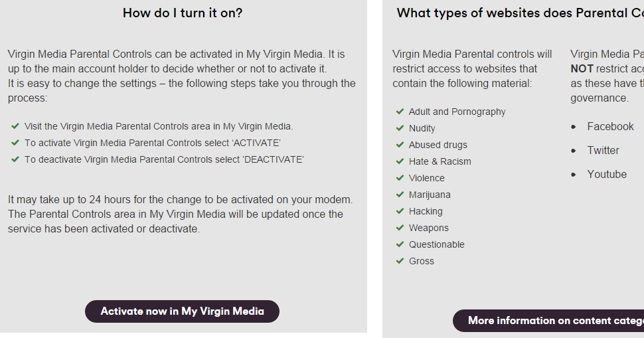Click the Facebook list item
The height and width of the screenshot is (338, 644).
coord(610,127)
